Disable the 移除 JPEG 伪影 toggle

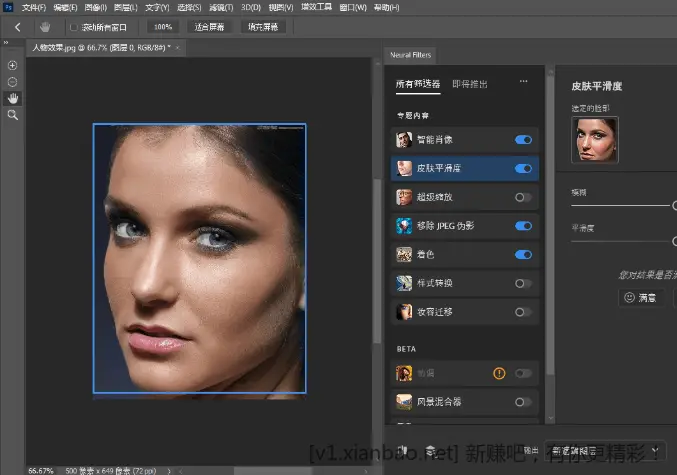pyautogui.click(x=523, y=226)
